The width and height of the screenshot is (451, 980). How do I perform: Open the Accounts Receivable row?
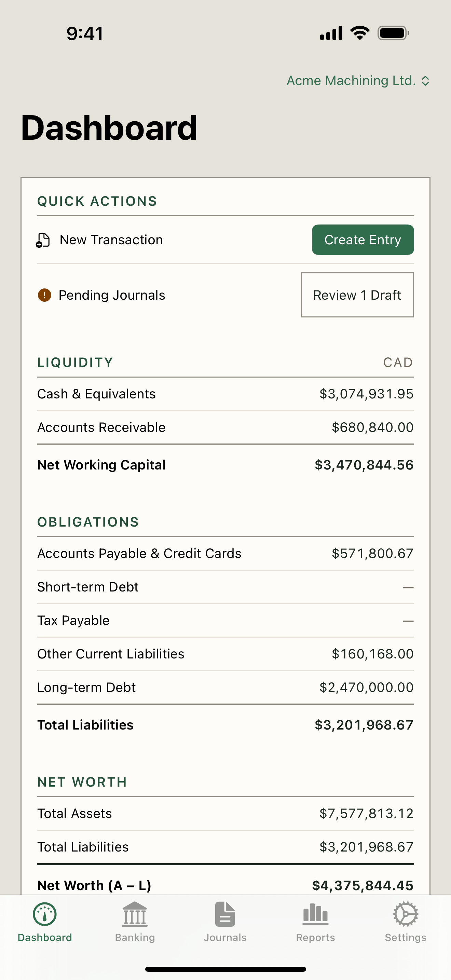coord(225,427)
